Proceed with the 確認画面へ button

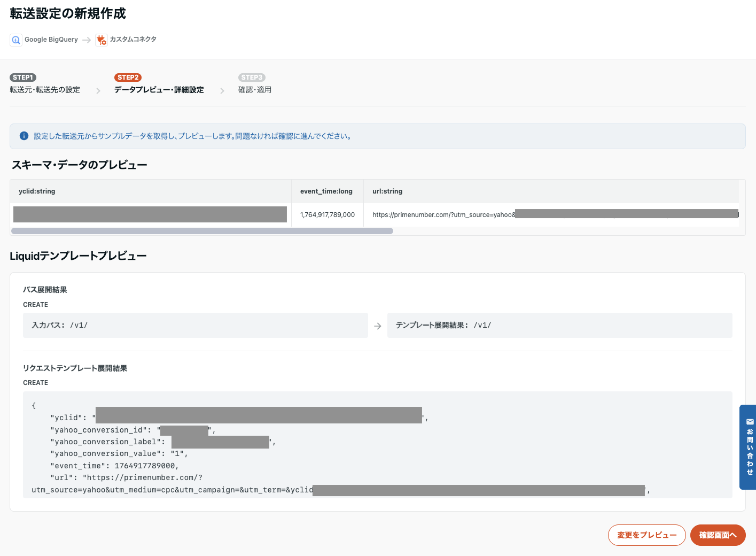718,535
